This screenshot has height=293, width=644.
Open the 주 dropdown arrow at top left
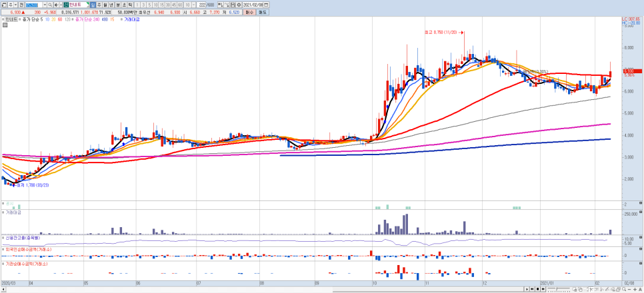[15, 5]
